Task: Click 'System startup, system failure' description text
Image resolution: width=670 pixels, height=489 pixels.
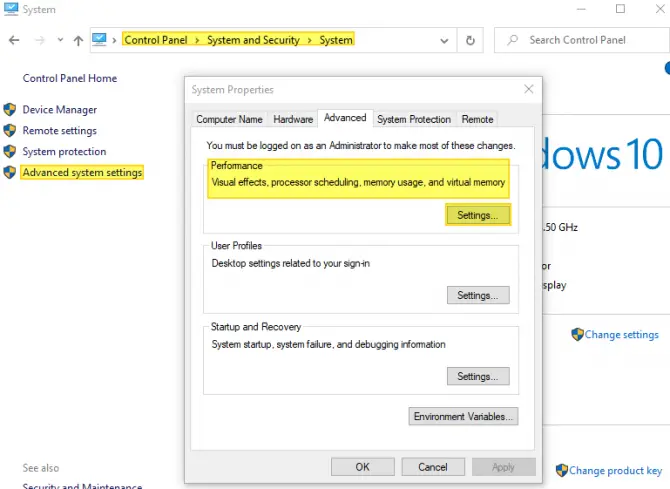Action: (329, 345)
